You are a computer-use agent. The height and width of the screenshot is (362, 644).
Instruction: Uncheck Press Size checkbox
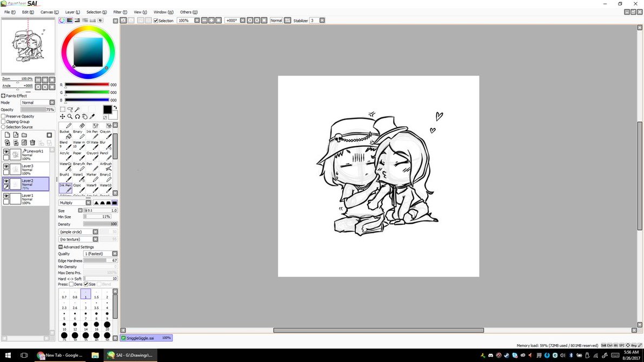pyautogui.click(x=86, y=284)
